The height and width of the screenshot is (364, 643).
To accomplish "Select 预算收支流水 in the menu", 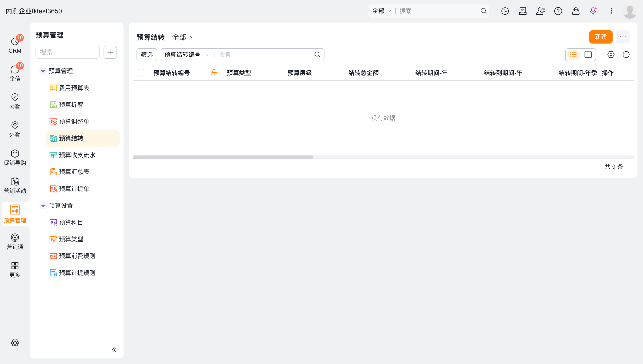I will pyautogui.click(x=83, y=155).
